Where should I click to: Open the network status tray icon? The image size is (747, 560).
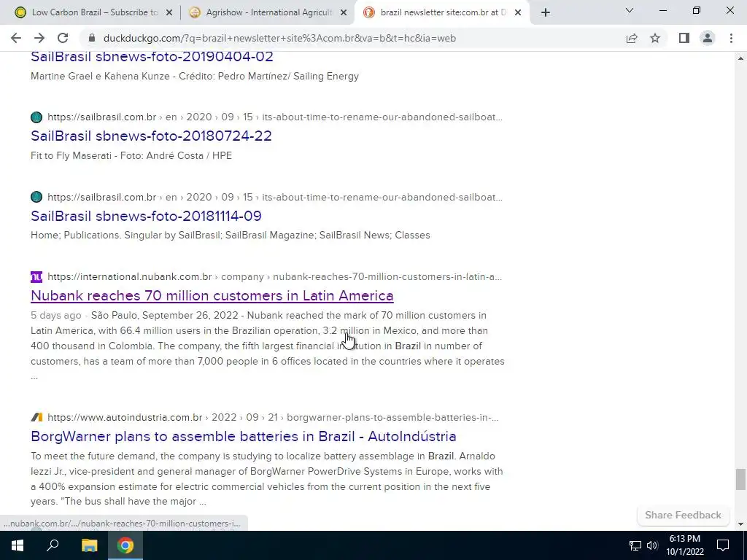(635, 545)
